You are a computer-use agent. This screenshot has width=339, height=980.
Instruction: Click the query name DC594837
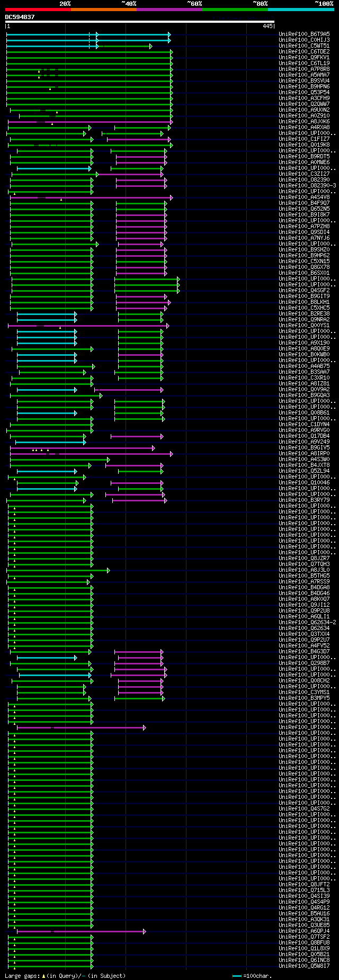20,17
